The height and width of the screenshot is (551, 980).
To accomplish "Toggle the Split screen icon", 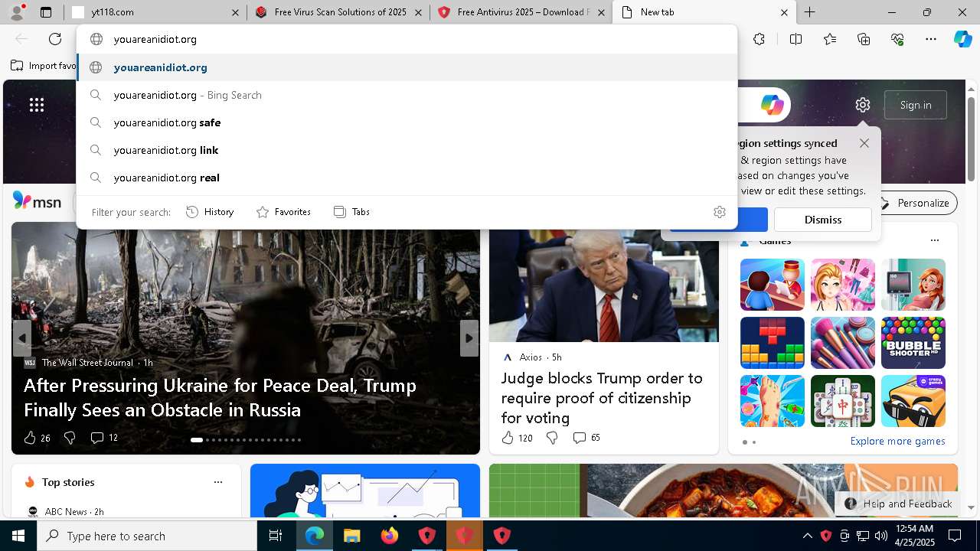I will (x=795, y=39).
